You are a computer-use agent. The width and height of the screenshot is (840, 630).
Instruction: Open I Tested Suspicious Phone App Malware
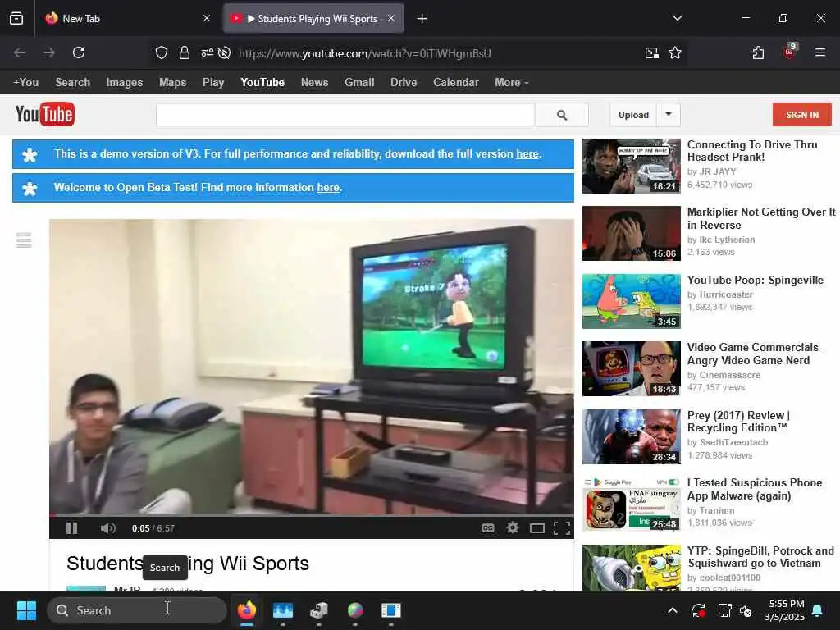[755, 489]
